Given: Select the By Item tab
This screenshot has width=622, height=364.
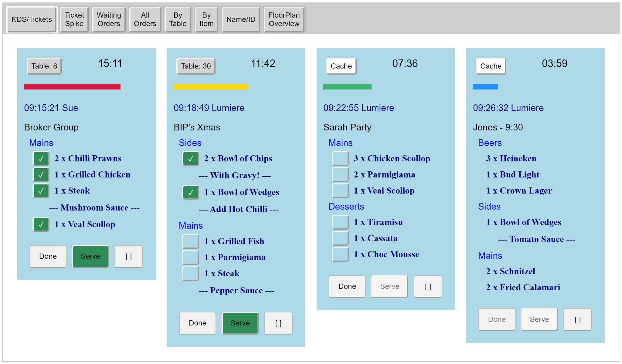Looking at the screenshot, I should click(206, 19).
